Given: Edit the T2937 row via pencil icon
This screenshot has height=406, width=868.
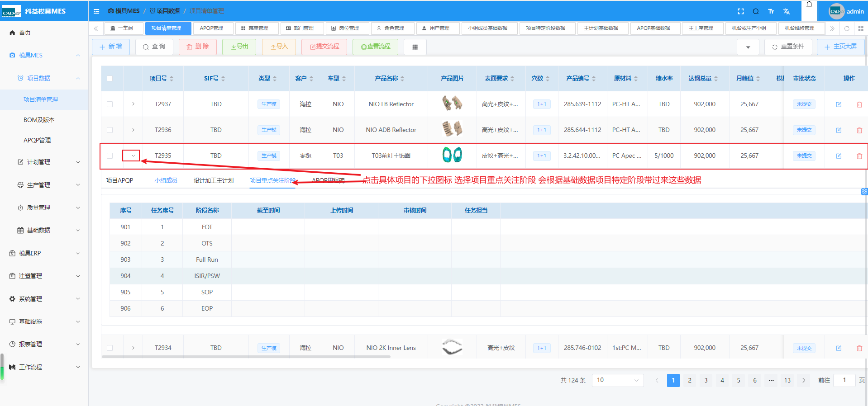Looking at the screenshot, I should [x=839, y=104].
